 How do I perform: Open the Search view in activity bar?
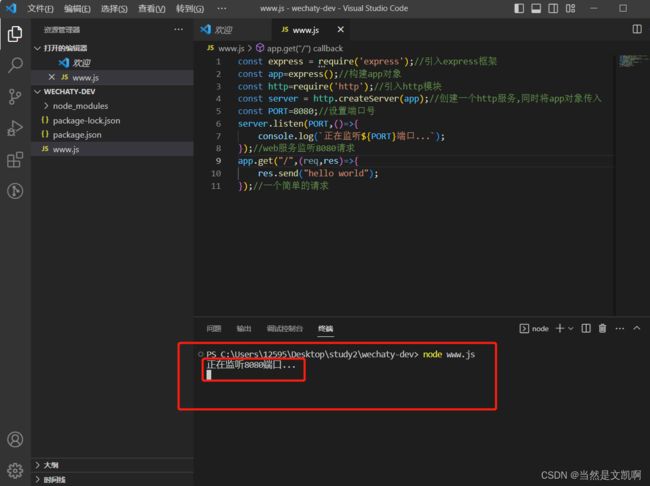click(15, 65)
